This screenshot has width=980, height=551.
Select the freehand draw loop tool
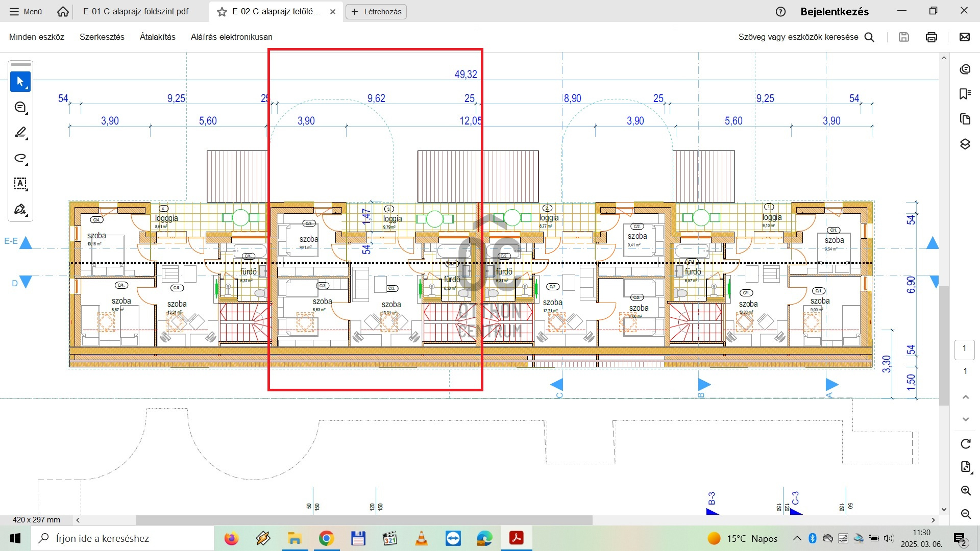[x=20, y=158]
